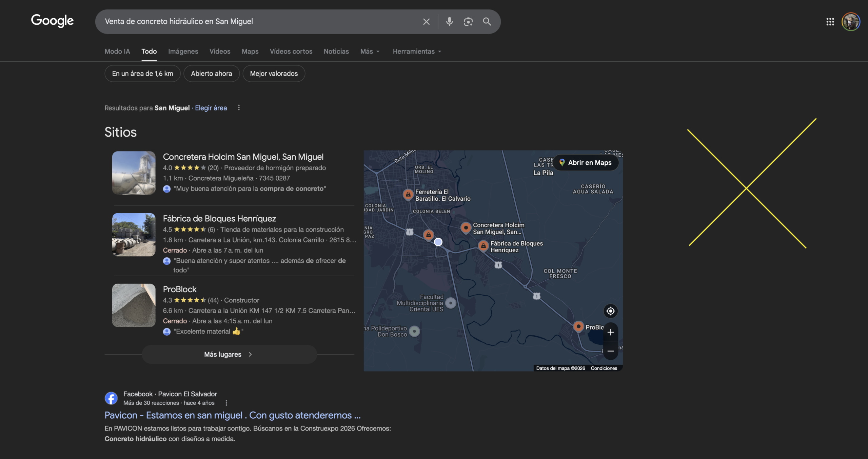
Task: Open Fábrica de Bloques Henríquez listing
Action: pos(219,219)
